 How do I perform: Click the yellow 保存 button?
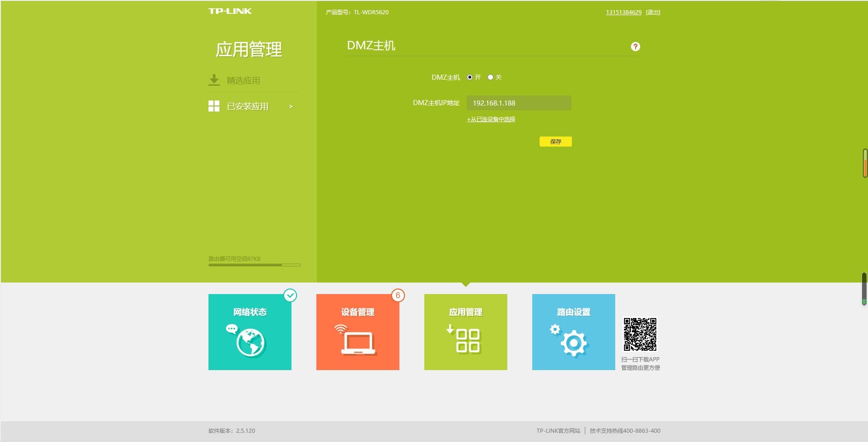point(556,141)
